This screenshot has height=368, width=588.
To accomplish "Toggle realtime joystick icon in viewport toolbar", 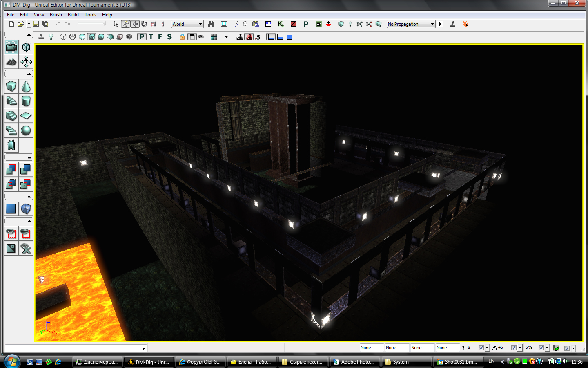I will click(x=41, y=37).
